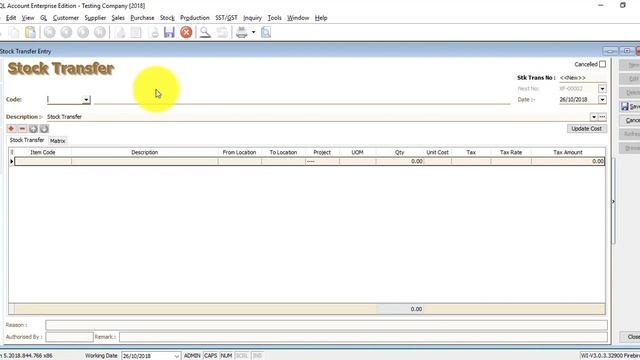Open the Help menu
This screenshot has height=360, width=640.
(321, 18)
